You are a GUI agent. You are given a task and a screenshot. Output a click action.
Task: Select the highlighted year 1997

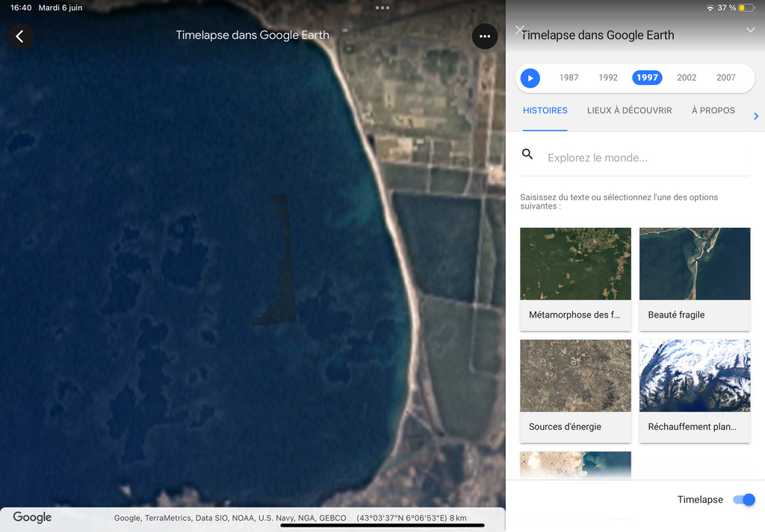point(647,78)
